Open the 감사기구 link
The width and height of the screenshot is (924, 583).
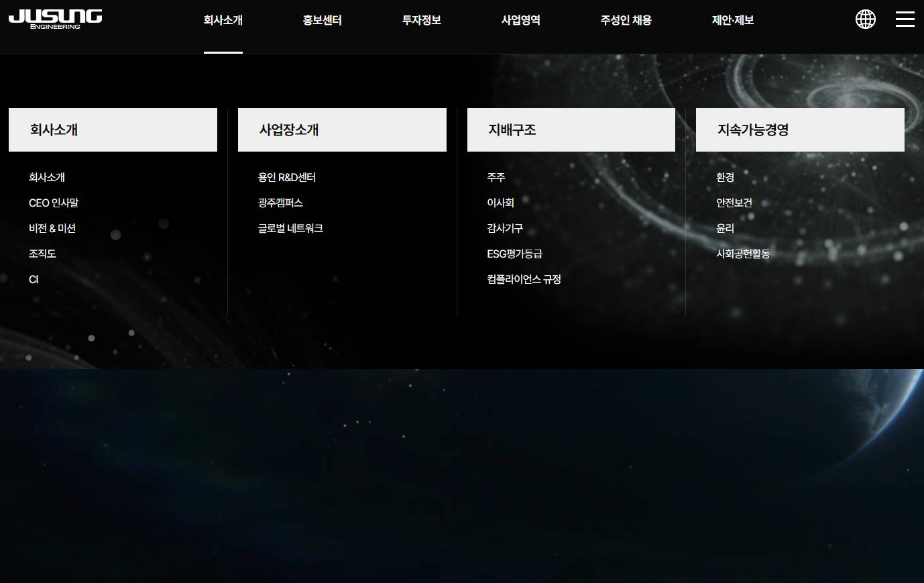(x=505, y=228)
